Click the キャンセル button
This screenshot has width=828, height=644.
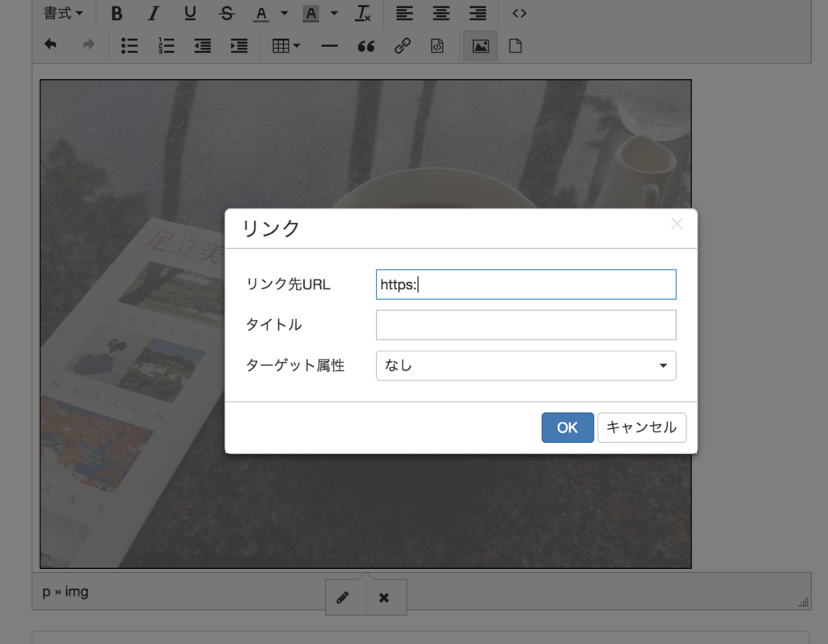641,427
